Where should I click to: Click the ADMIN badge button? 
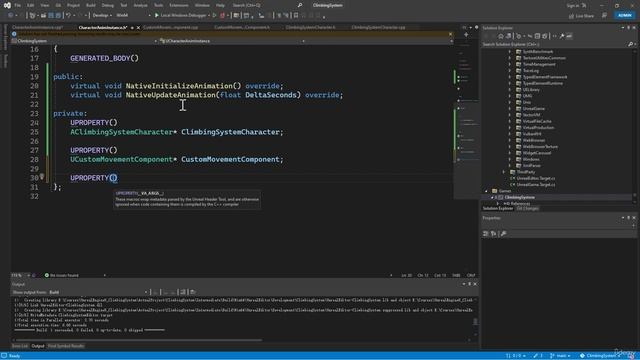point(624,16)
